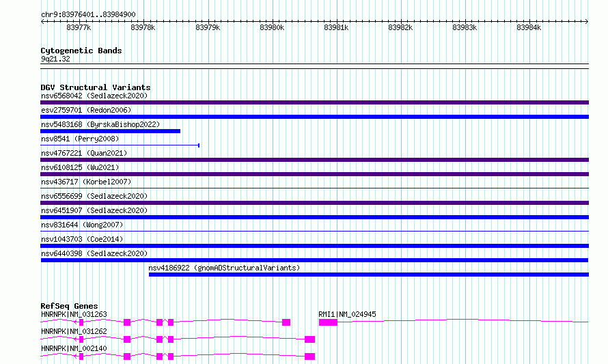Click the 9q21.32 band label
Viewport: 608px width, 364px height.
point(55,59)
